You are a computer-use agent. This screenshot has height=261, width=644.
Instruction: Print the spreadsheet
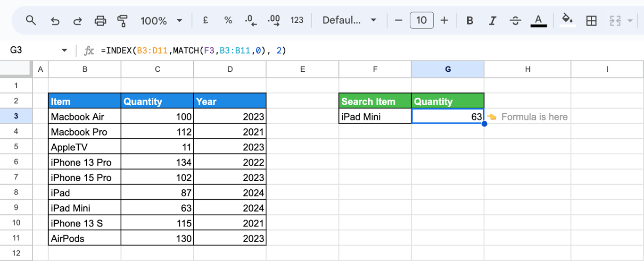(x=100, y=20)
